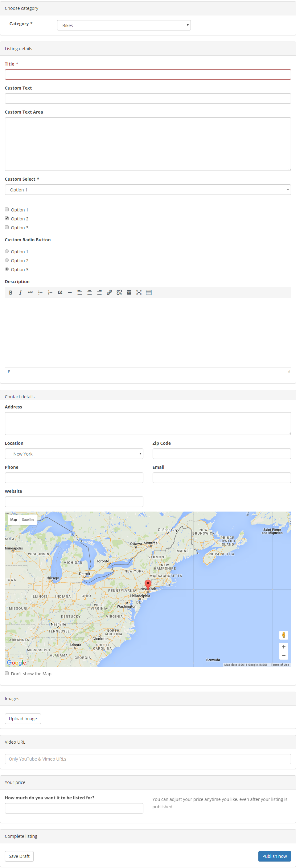The image size is (296, 868).
Task: Click the Publish now button
Action: pyautogui.click(x=274, y=856)
